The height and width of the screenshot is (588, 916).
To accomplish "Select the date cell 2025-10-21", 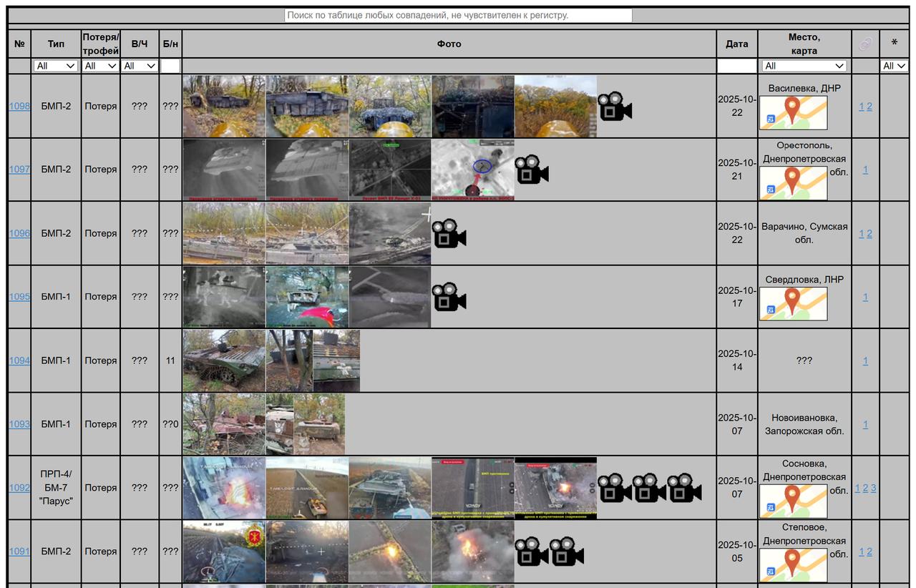I will click(x=737, y=170).
